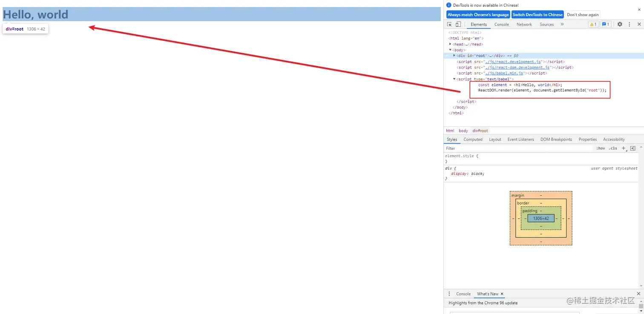This screenshot has width=644, height=314.
Task: Select the What's New drawer tab
Action: tap(487, 294)
